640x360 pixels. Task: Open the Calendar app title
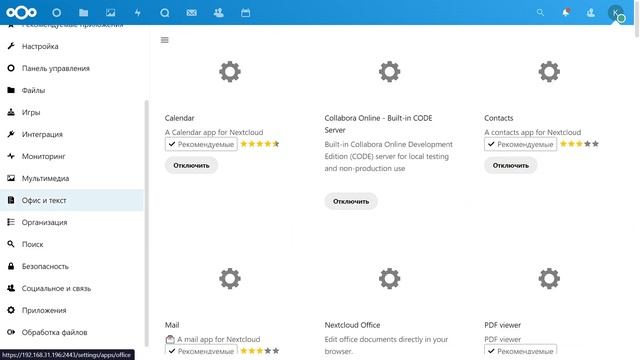pyautogui.click(x=180, y=118)
